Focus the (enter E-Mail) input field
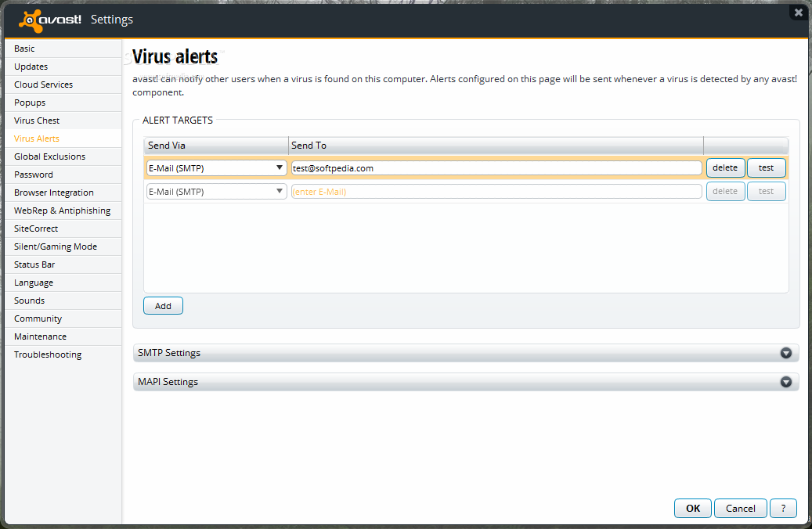Viewport: 812px width, 529px height. [496, 191]
